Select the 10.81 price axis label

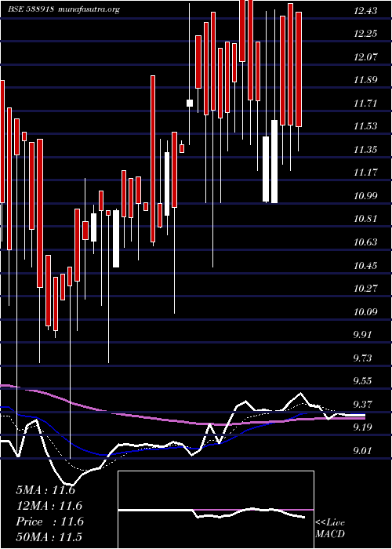pyautogui.click(x=365, y=219)
